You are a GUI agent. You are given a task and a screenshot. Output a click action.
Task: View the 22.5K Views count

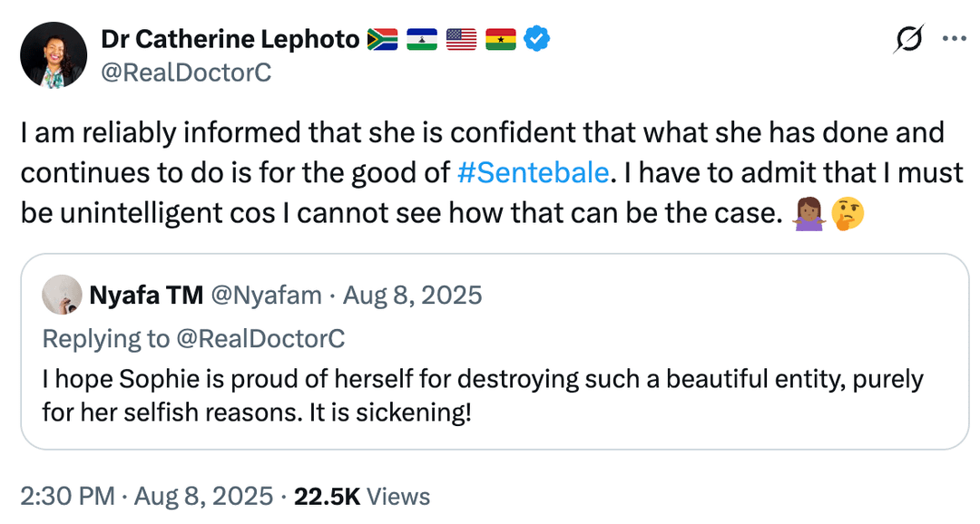(361, 496)
